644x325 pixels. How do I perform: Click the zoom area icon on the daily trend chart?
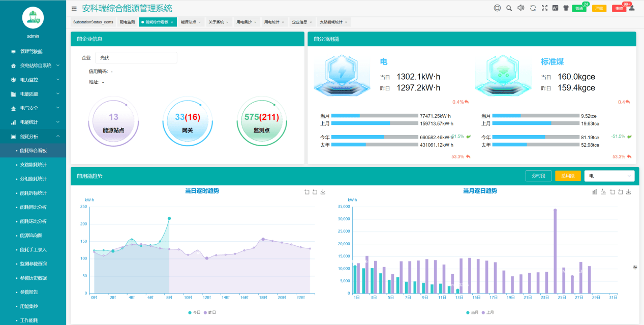(612, 192)
